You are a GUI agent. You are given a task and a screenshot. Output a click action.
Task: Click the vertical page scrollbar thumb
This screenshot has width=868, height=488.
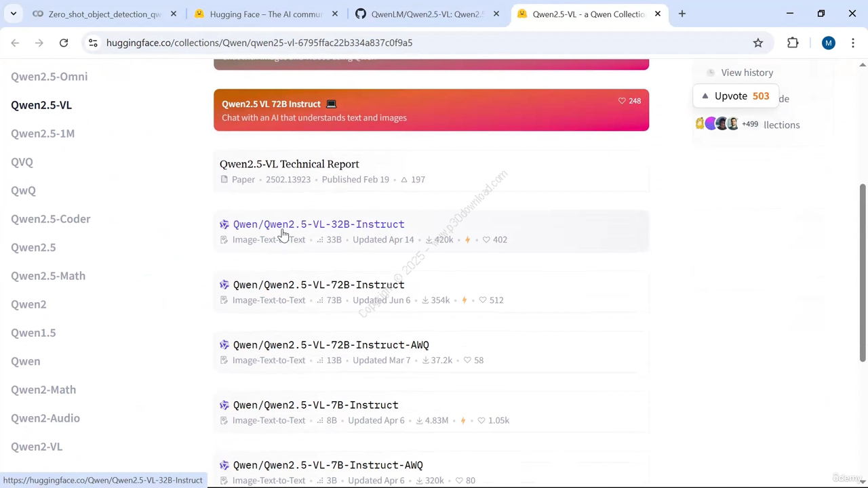863,271
